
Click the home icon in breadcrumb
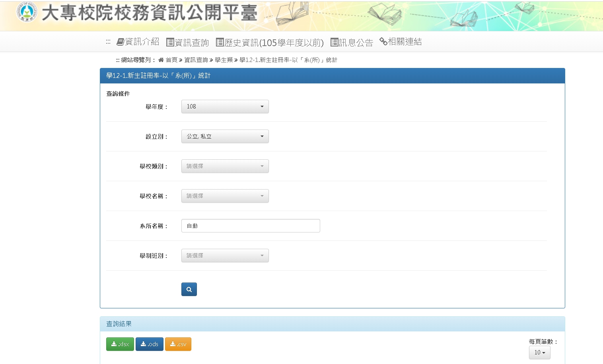161,60
